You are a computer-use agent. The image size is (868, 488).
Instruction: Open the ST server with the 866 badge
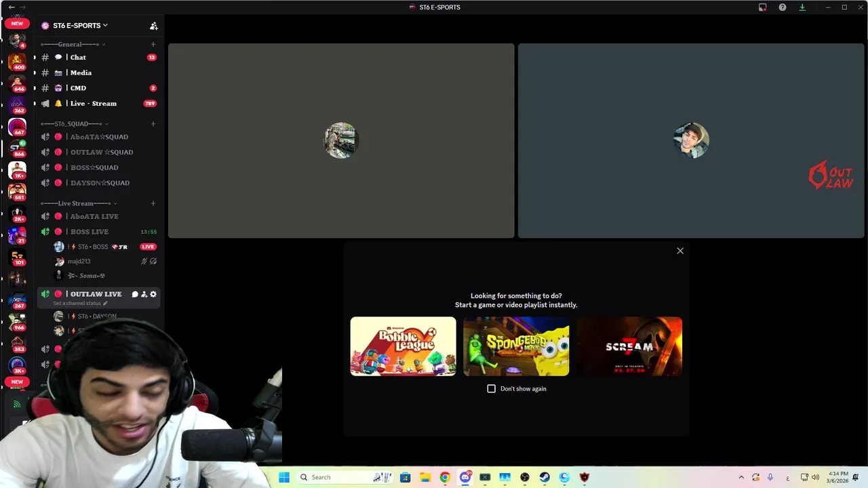click(17, 148)
